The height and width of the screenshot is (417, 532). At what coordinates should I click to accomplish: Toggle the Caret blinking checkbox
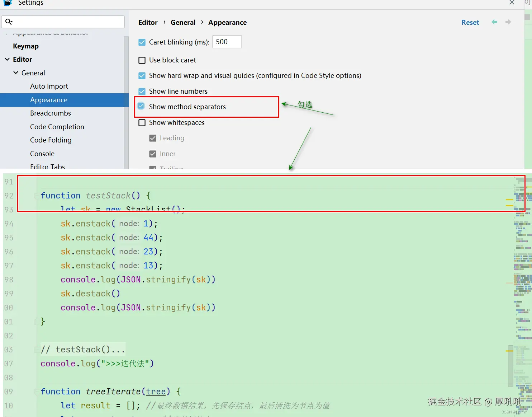(142, 42)
